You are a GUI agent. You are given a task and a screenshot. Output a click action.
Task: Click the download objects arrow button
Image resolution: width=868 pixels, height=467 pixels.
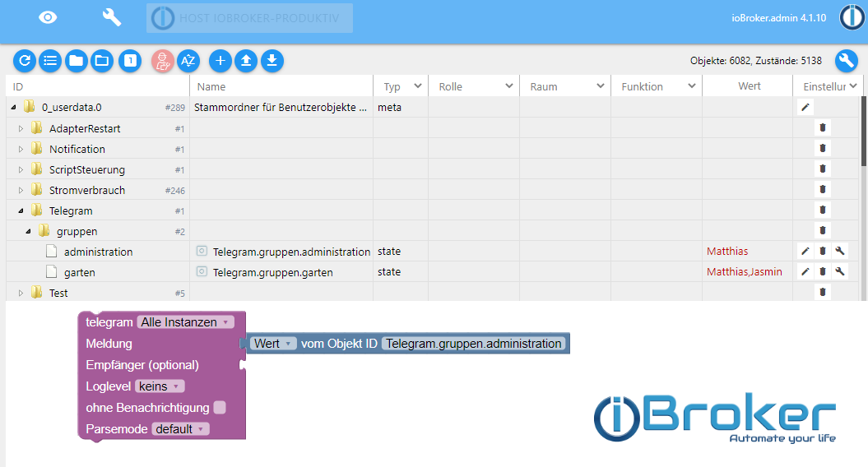[272, 60]
